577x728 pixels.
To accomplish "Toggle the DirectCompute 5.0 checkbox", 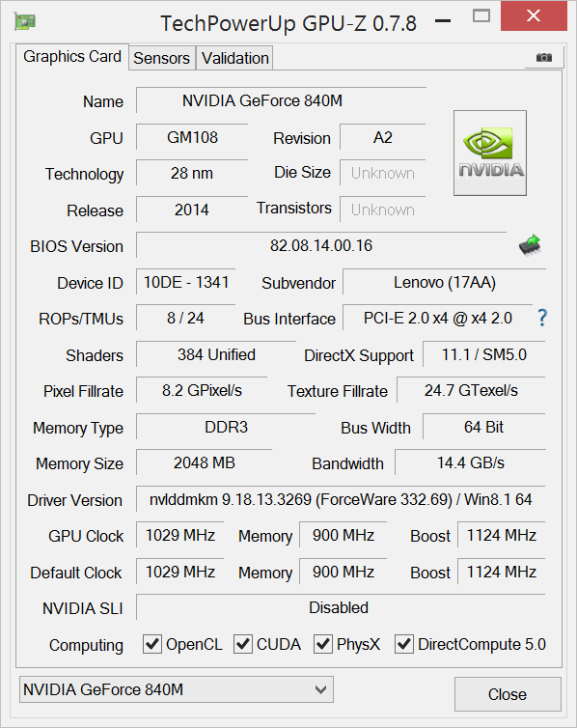I will 404,644.
